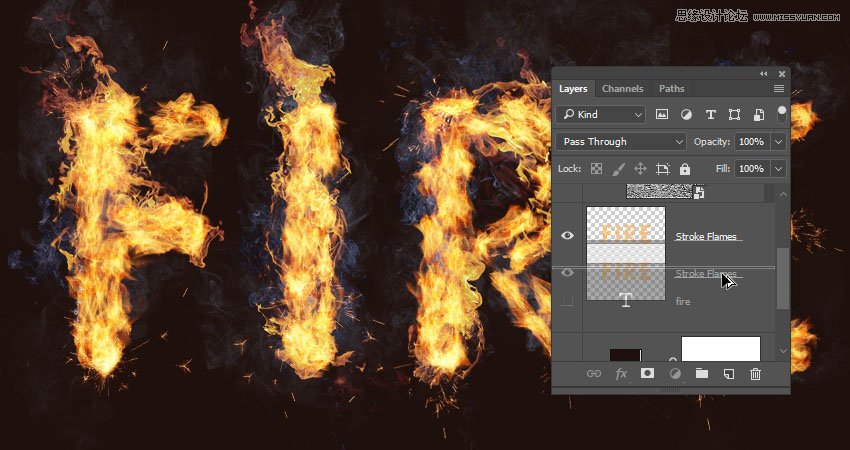850x450 pixels.
Task: Expand the Opacity slider dropdown
Action: (778, 142)
